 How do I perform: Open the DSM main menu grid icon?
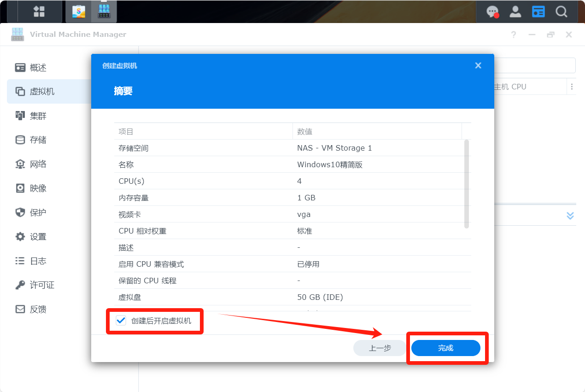39,12
